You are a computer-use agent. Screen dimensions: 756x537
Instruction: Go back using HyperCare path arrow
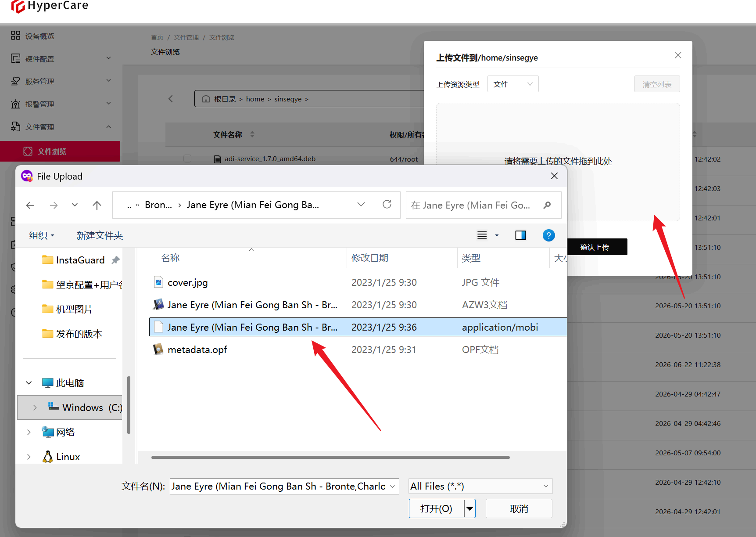coord(171,99)
